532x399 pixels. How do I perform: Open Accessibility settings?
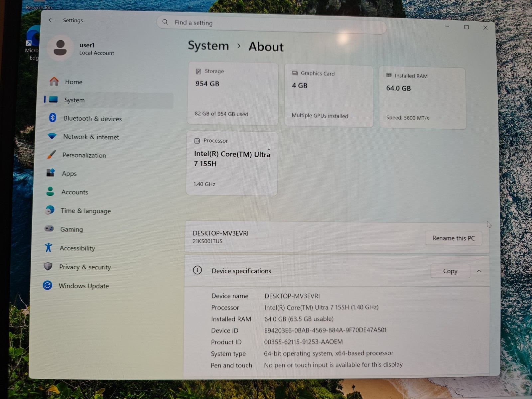104,248
